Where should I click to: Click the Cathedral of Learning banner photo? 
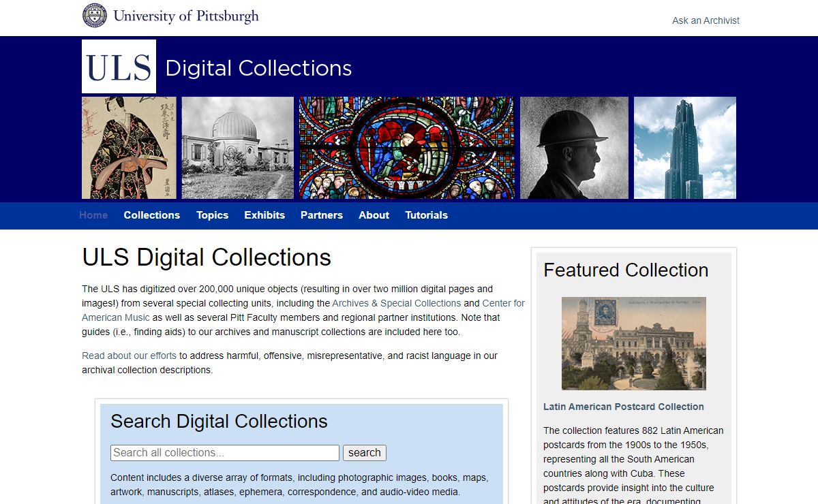coord(685,148)
